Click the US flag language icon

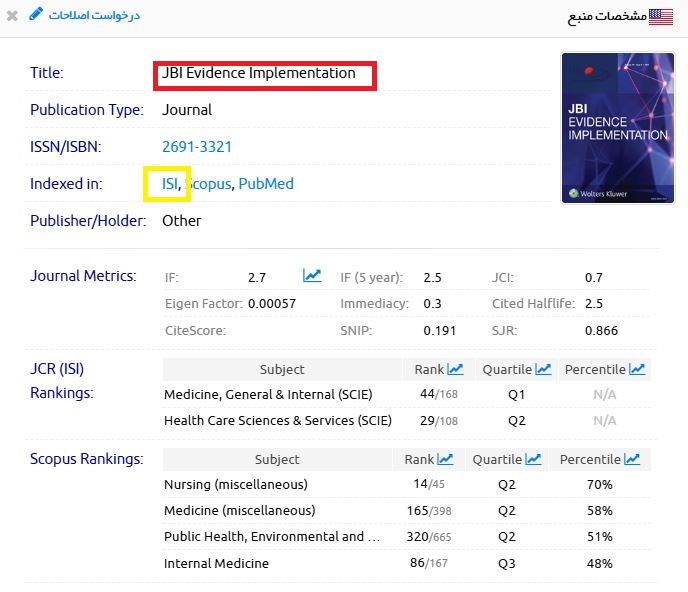click(661, 16)
